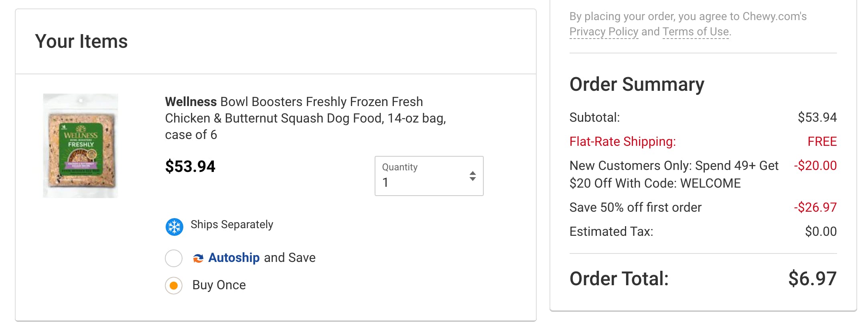Open the Quantity dropdown
Image resolution: width=868 pixels, height=327 pixels.
(428, 176)
